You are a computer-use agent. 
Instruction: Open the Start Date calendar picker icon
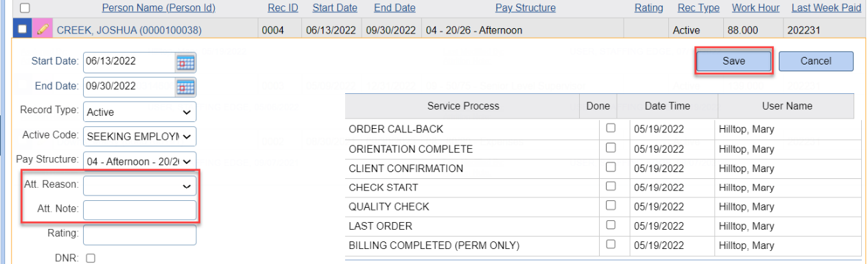point(186,62)
